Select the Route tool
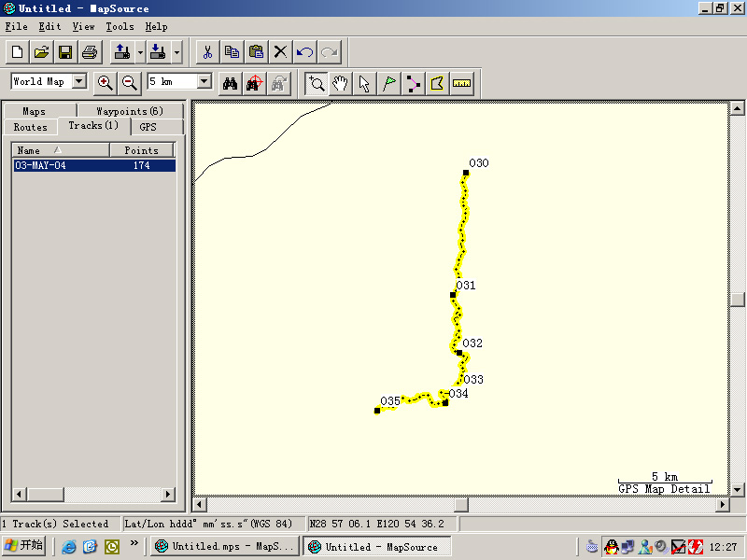 413,84
